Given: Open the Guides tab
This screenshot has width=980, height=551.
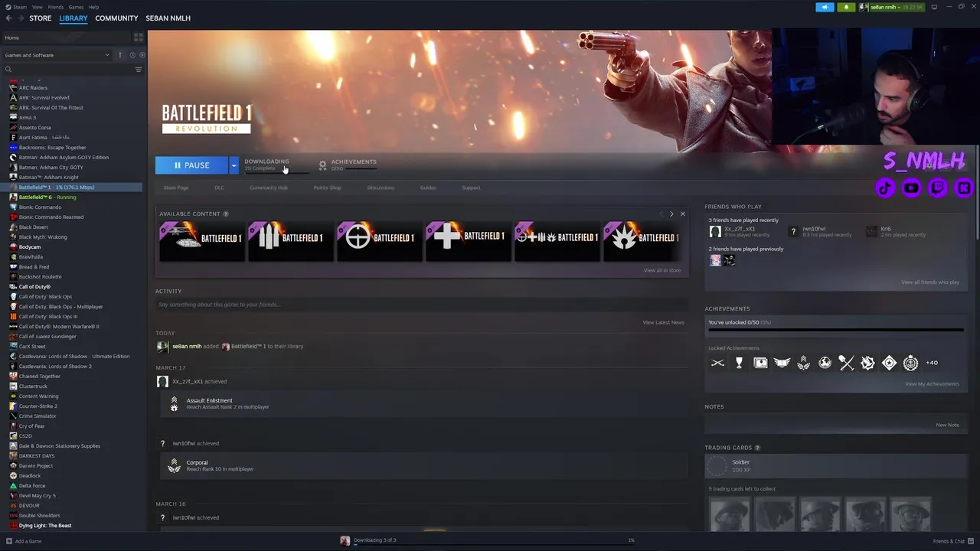Looking at the screenshot, I should click(428, 187).
